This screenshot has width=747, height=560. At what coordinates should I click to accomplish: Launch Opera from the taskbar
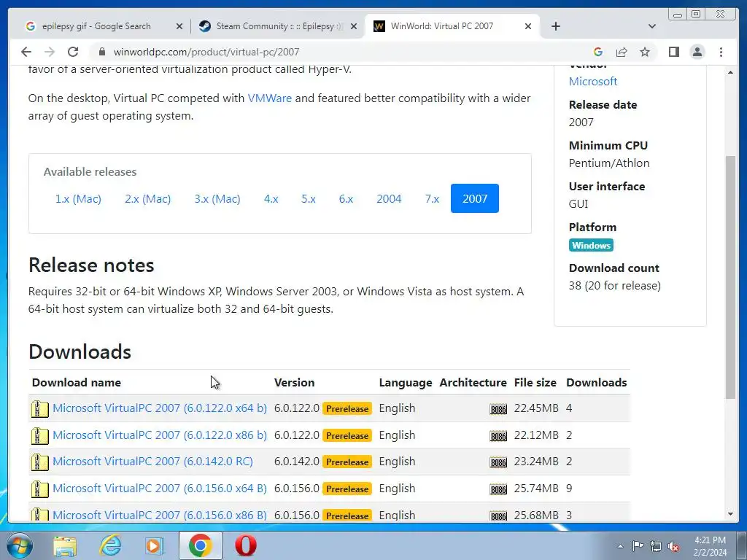click(246, 545)
